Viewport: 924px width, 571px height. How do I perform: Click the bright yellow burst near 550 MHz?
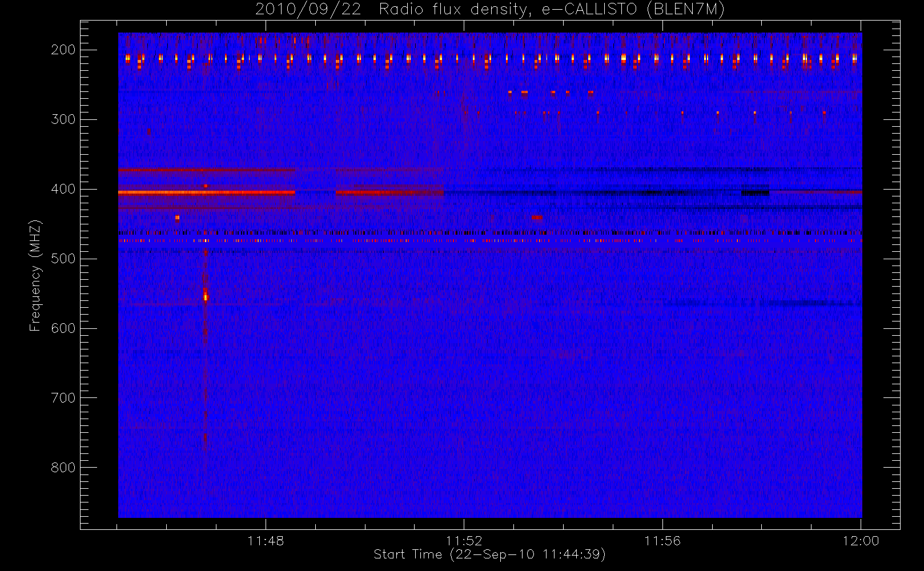coord(206,296)
